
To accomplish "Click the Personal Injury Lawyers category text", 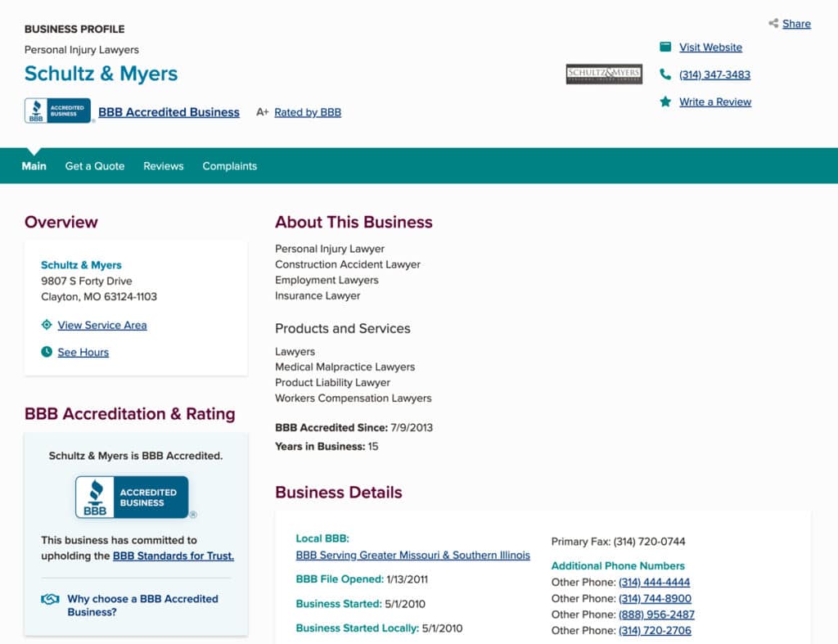I will pos(81,50).
